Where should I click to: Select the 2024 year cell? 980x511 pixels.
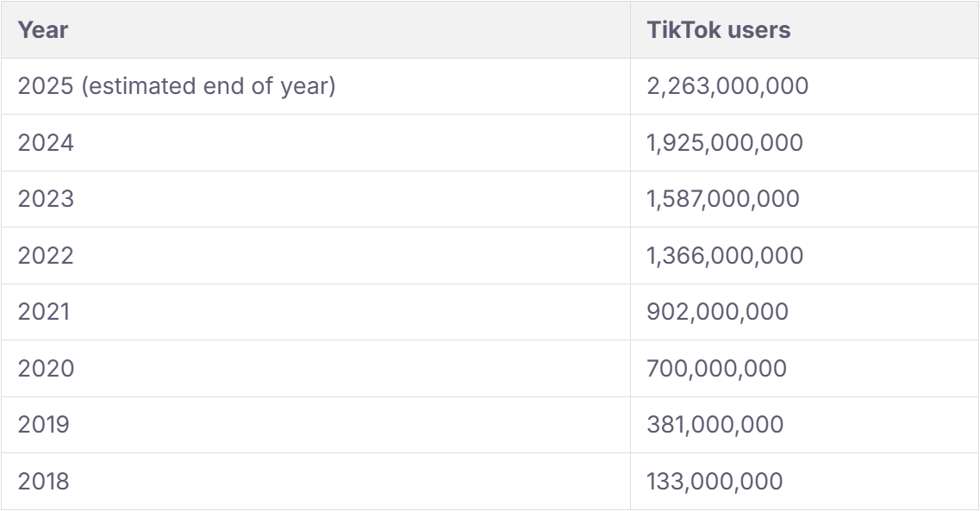click(x=46, y=143)
